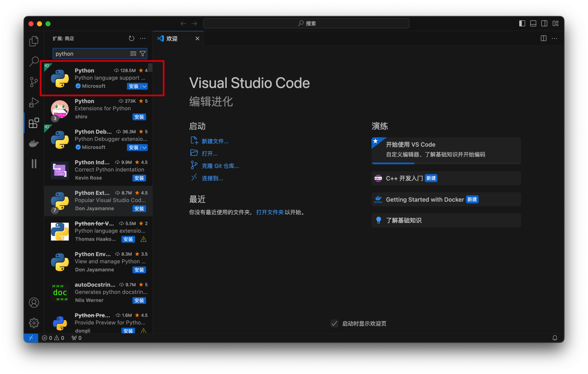Open the notifications bell

pos(555,338)
